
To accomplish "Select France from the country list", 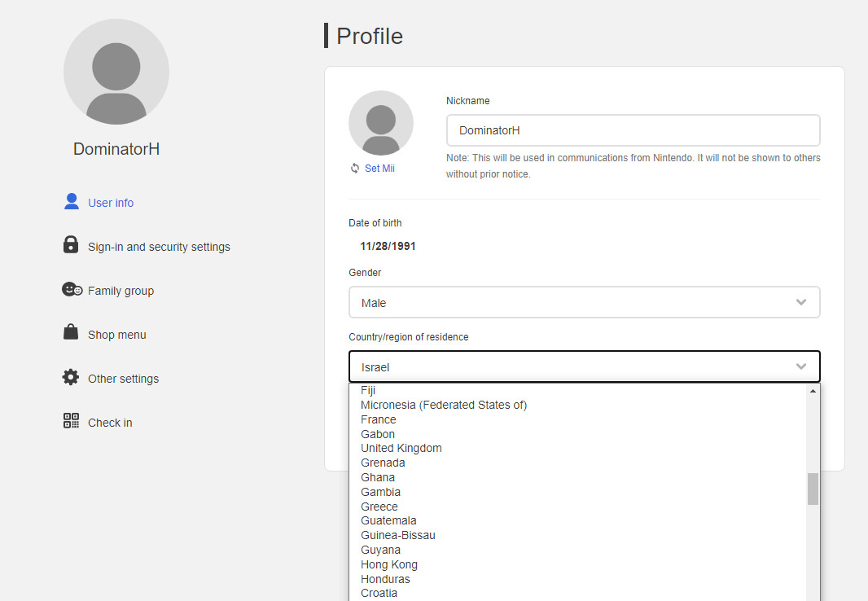I will (x=379, y=419).
